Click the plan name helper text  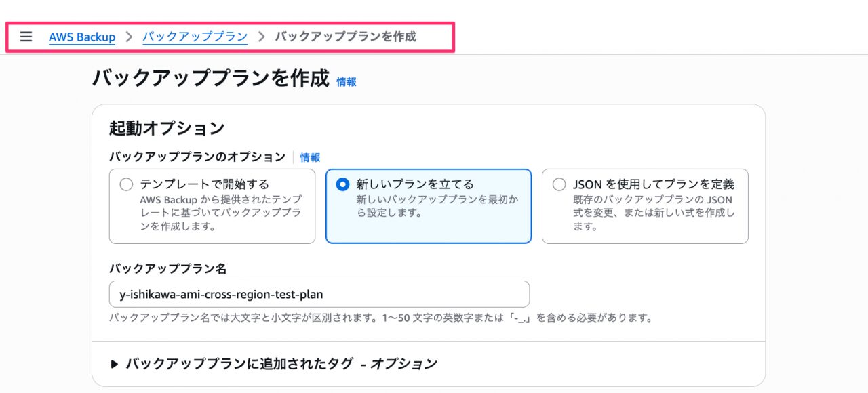coord(380,318)
